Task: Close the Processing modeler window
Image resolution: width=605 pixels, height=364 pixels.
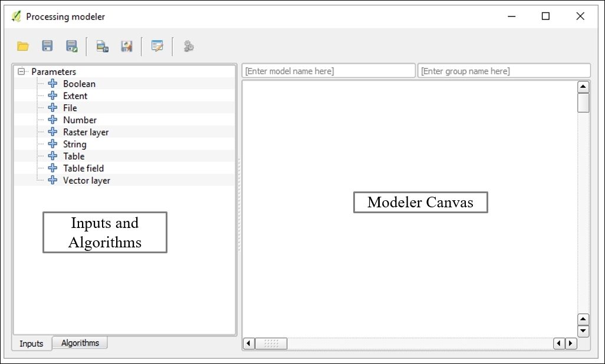Action: (580, 16)
